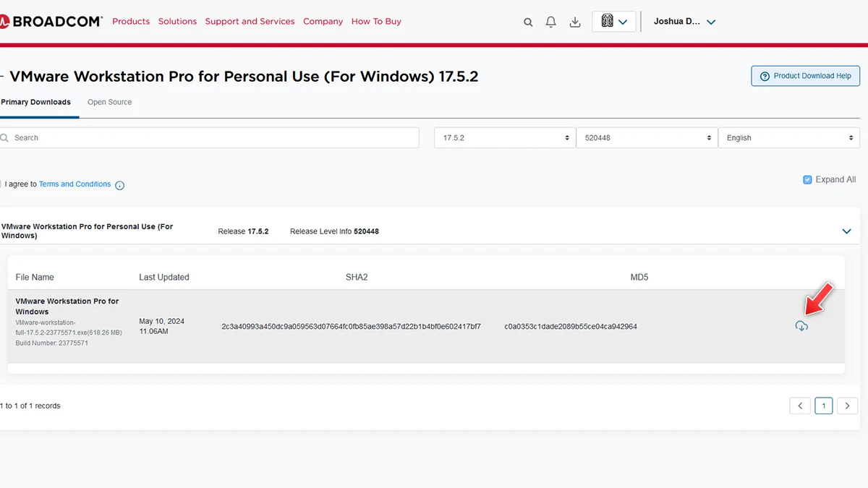The image size is (868, 488).
Task: Click the Last Updated column header
Action: point(164,278)
